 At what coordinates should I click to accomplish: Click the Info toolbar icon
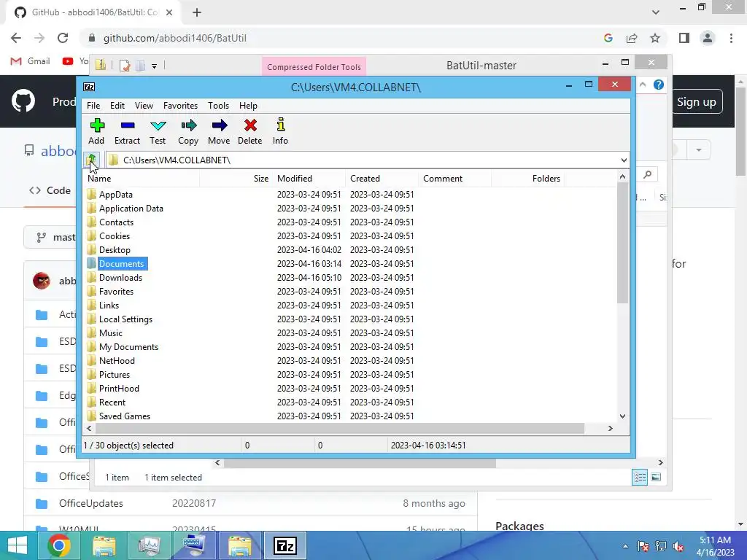pyautogui.click(x=281, y=125)
